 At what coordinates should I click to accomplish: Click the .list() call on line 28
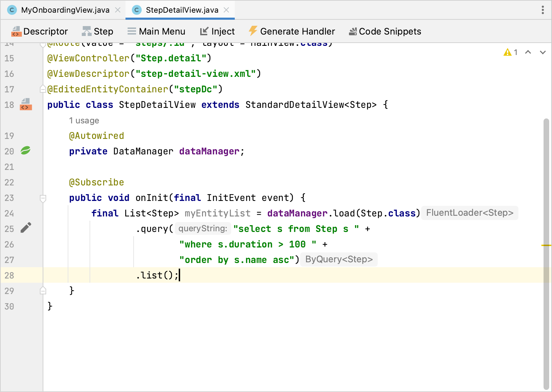coord(157,275)
